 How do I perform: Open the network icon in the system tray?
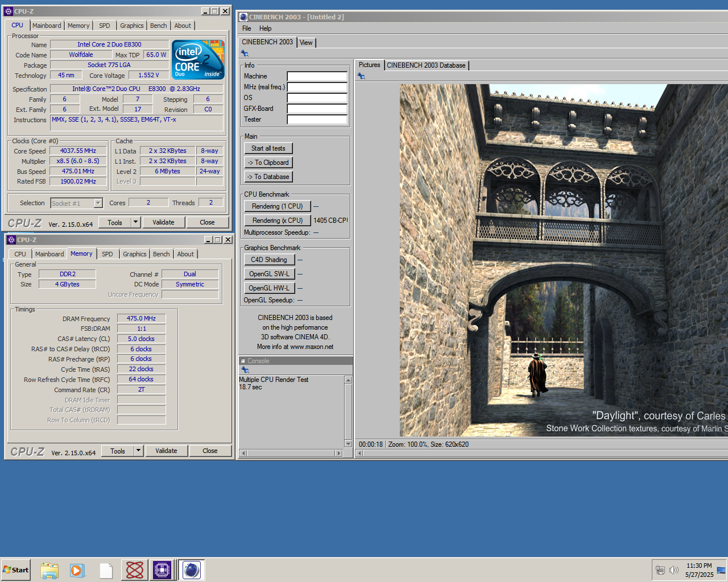pos(660,570)
